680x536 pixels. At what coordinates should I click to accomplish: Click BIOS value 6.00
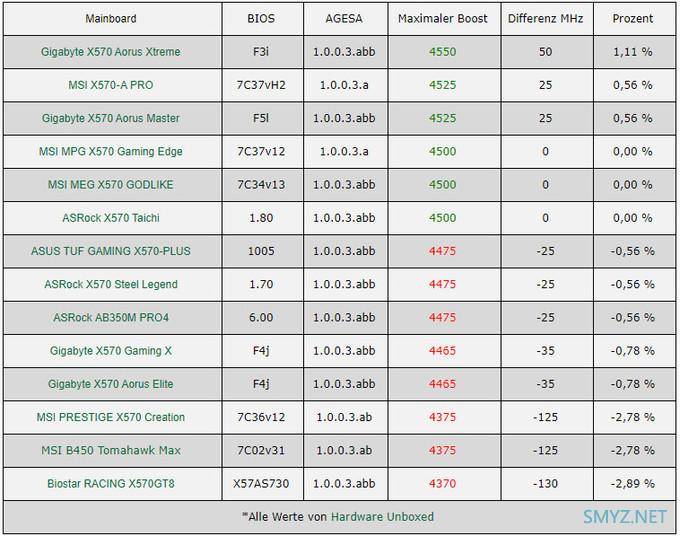(261, 317)
